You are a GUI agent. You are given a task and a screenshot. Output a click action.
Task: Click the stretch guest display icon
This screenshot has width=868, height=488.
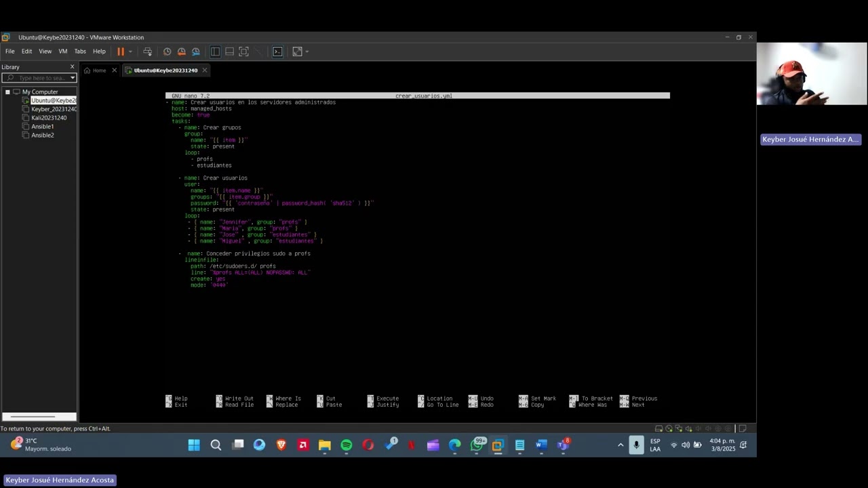tap(297, 52)
